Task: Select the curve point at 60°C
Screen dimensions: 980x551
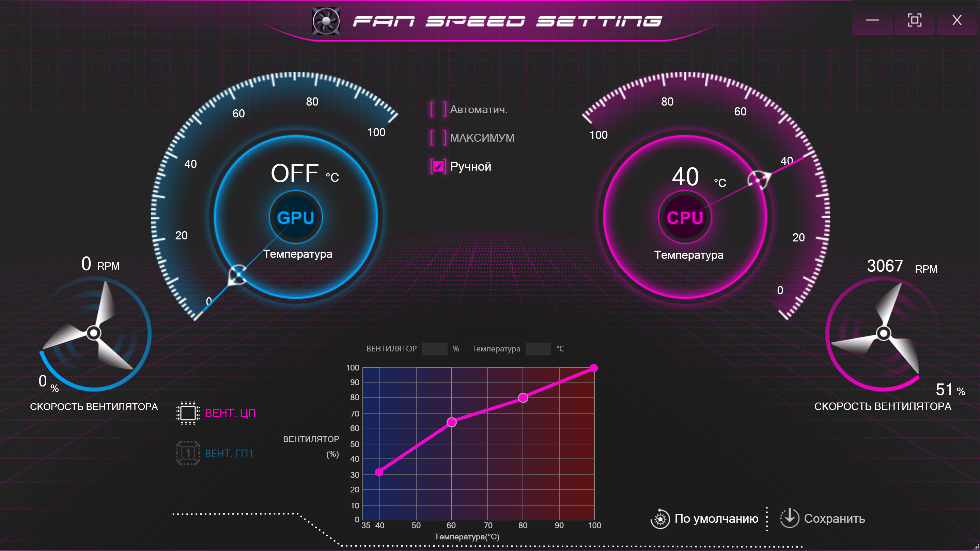Action: click(452, 422)
